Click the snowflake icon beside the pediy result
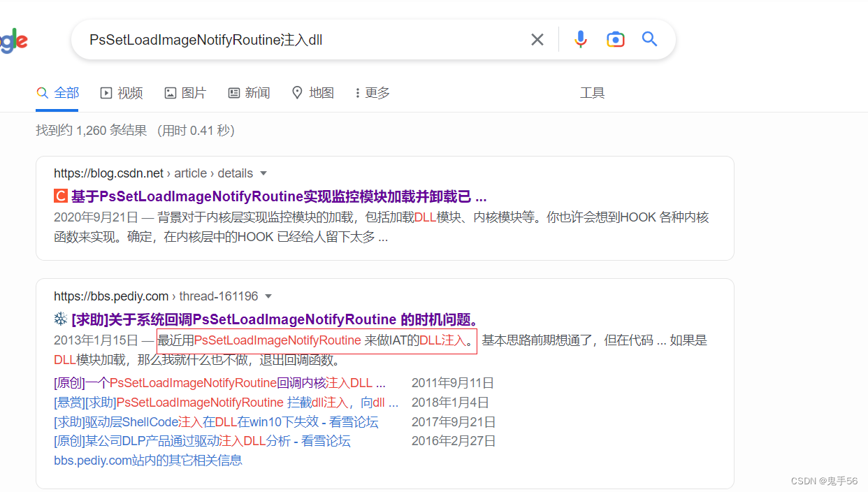868x492 pixels. coord(59,319)
